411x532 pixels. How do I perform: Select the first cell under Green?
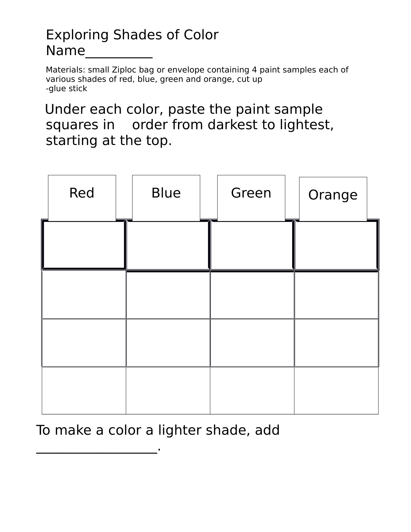pos(252,245)
